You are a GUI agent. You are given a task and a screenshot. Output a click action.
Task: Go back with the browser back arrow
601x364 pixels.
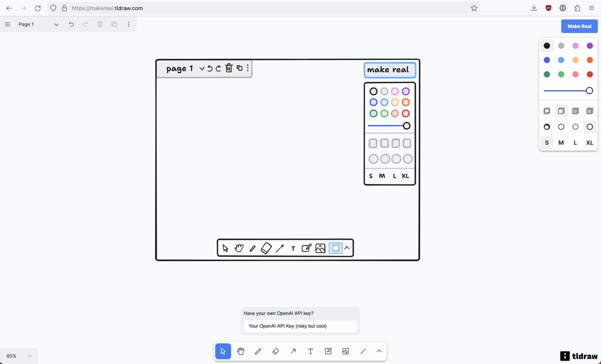(9, 8)
